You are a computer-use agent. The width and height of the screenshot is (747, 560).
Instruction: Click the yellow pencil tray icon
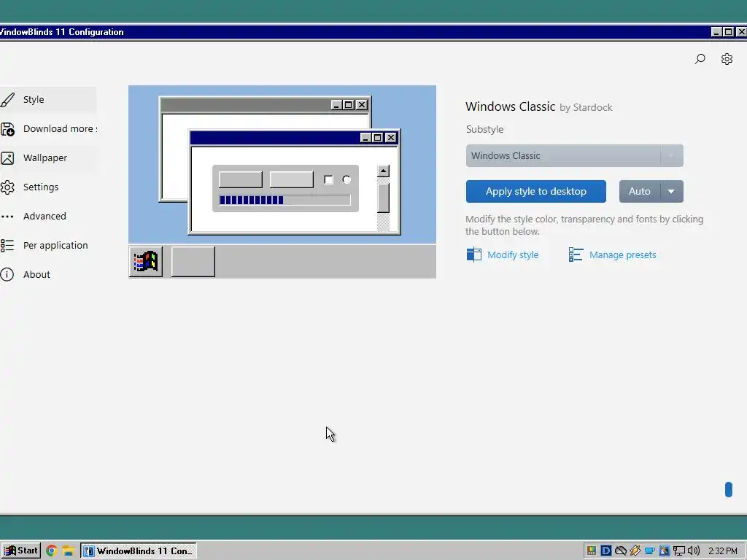pos(635,551)
